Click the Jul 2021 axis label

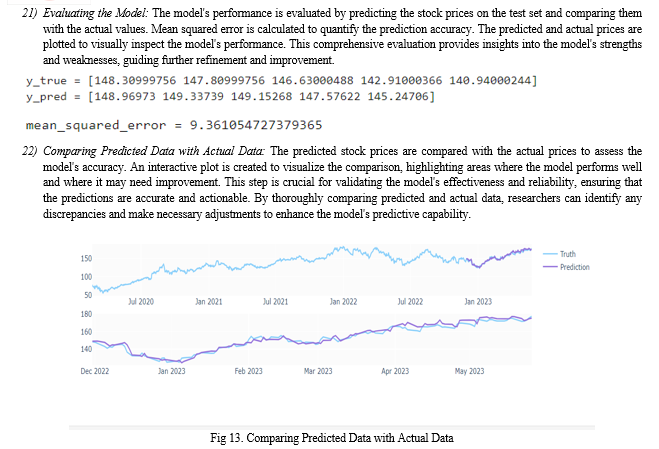275,300
